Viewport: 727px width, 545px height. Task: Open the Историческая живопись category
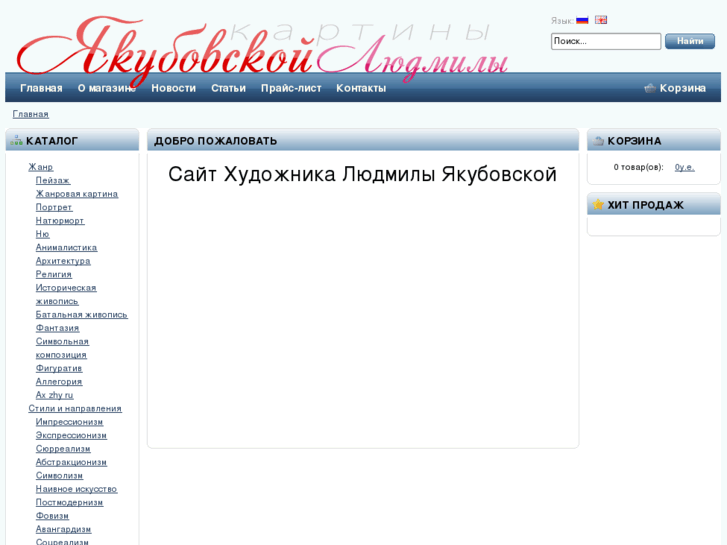pyautogui.click(x=66, y=295)
